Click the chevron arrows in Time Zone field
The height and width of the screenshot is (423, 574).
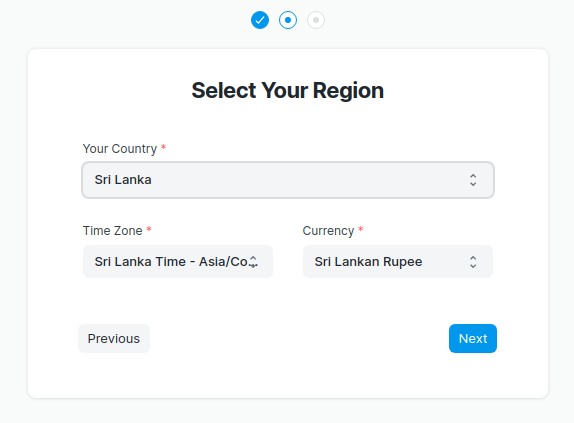[253, 262]
